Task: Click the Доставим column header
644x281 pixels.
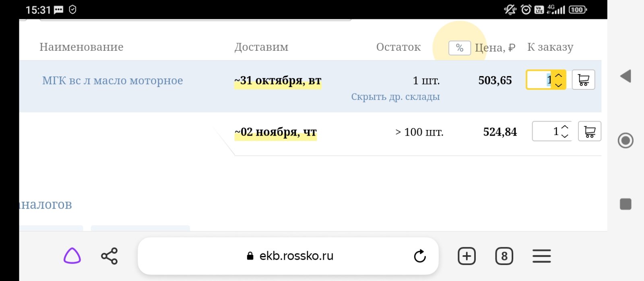Action: pos(262,47)
